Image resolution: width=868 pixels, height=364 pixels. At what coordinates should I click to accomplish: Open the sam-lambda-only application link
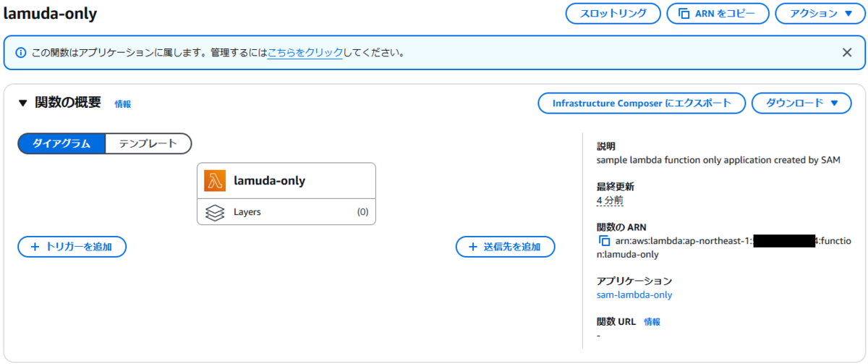pyautogui.click(x=634, y=295)
